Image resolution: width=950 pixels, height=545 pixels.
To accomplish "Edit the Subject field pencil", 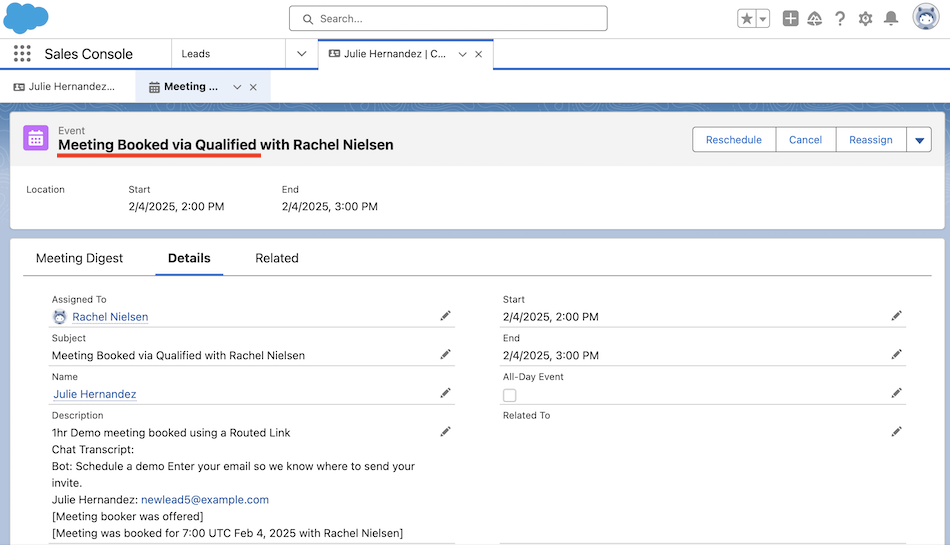I will click(445, 354).
